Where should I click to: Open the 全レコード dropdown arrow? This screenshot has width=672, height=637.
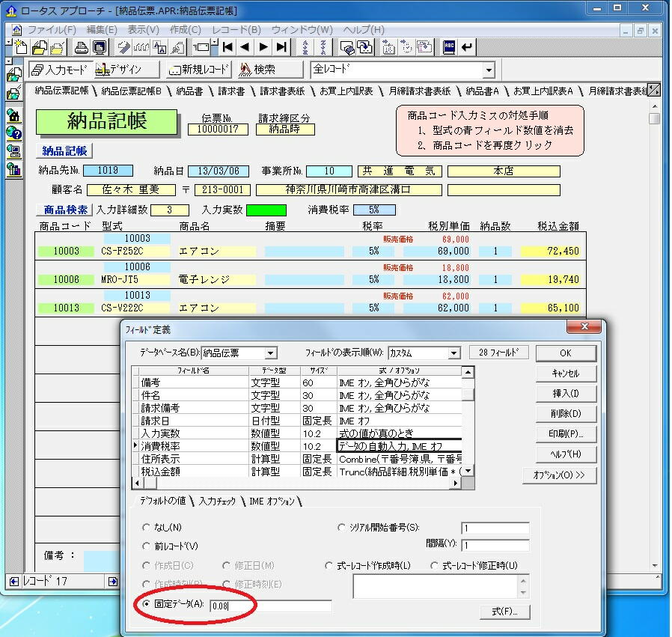click(489, 70)
